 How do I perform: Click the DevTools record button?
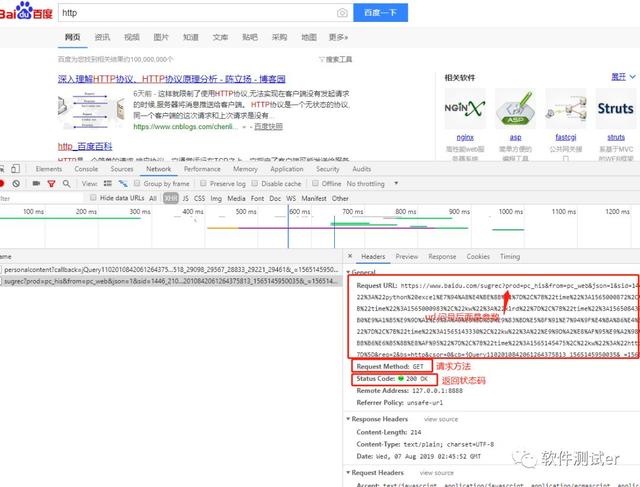point(2,184)
